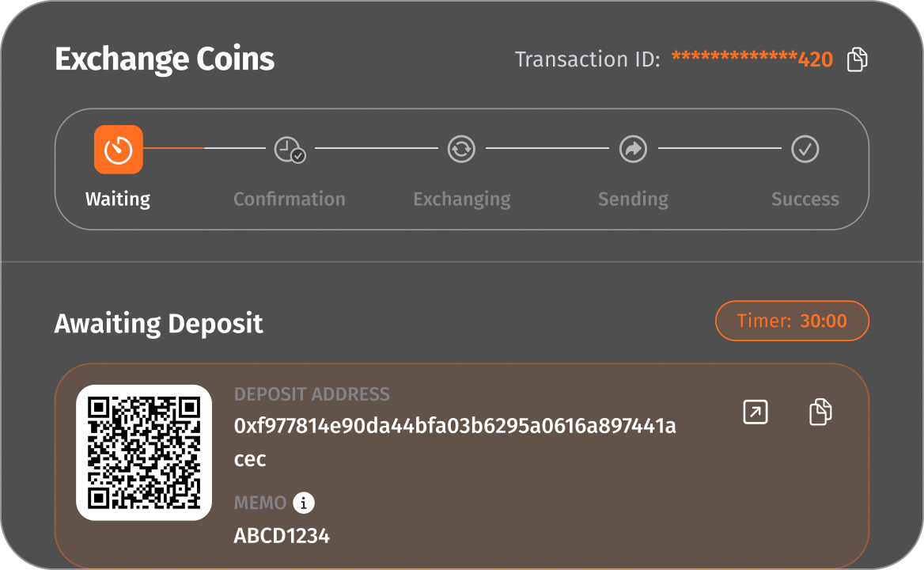This screenshot has height=570, width=924.
Task: Open deposit address in external link
Action: point(755,412)
